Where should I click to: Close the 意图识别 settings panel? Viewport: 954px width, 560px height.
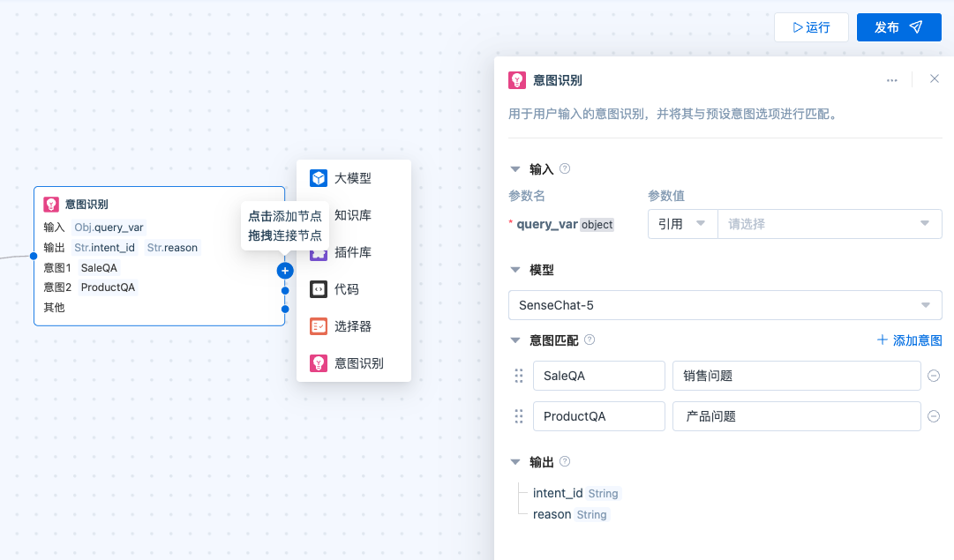[x=935, y=79]
